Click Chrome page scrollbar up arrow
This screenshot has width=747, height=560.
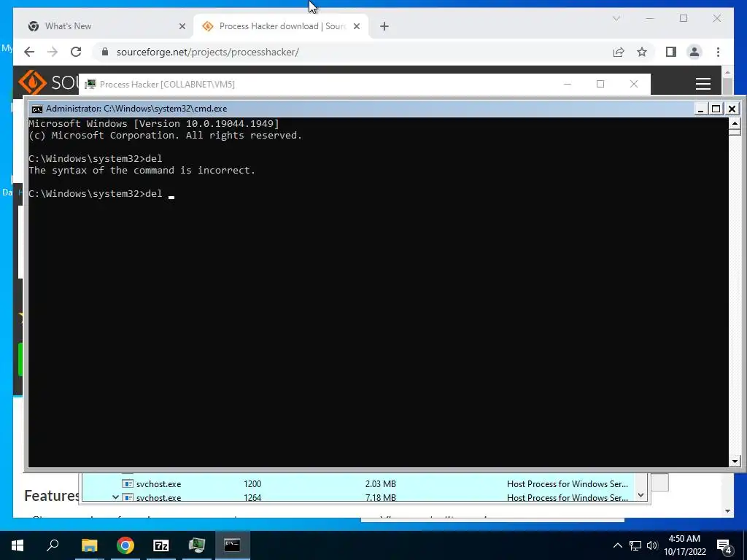(727, 72)
